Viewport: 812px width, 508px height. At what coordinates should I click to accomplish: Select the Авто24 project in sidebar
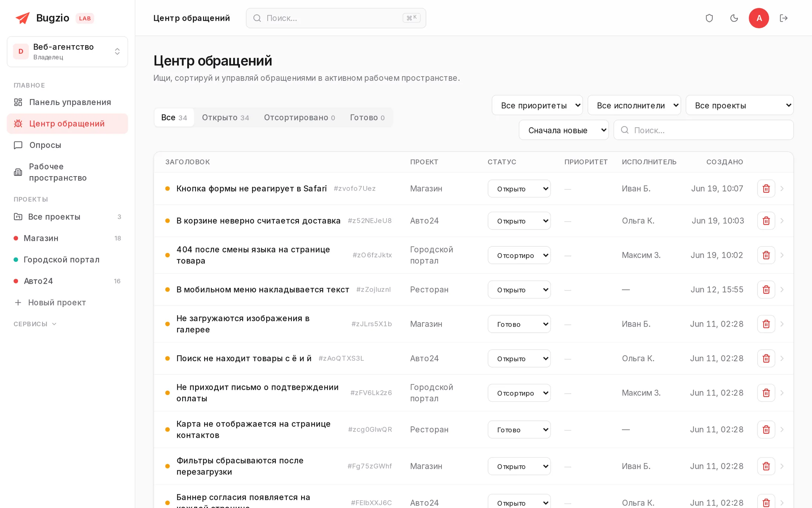pos(67,281)
